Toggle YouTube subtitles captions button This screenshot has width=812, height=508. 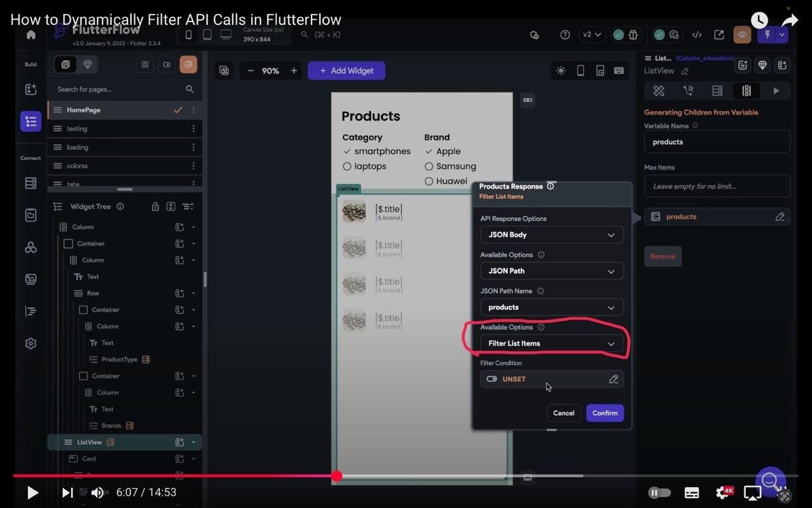tap(692, 493)
